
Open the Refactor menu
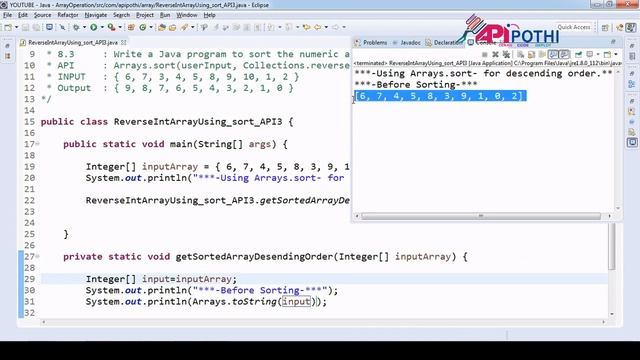(68, 15)
